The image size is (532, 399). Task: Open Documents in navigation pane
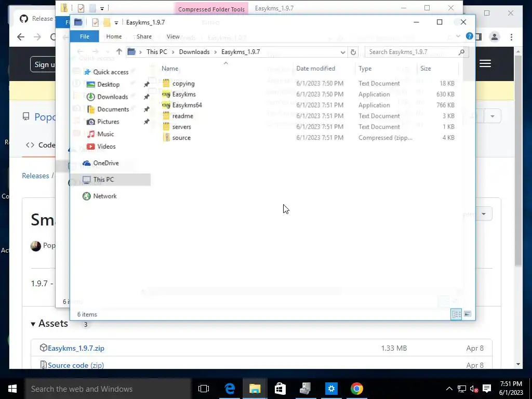pyautogui.click(x=113, y=109)
